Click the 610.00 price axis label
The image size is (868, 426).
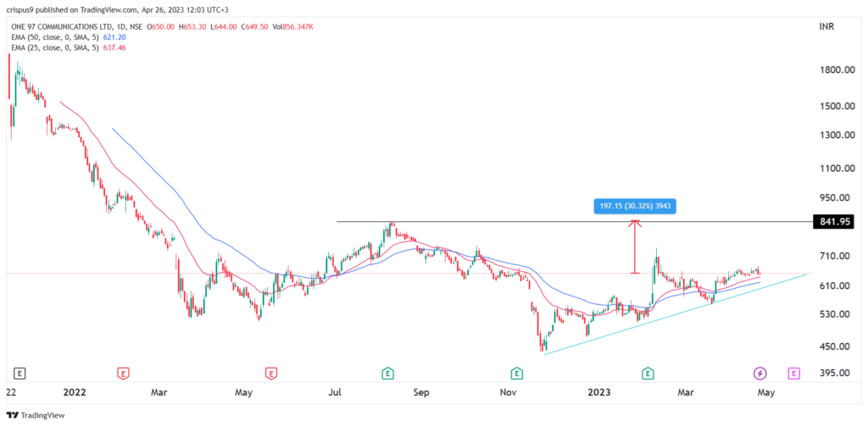836,285
